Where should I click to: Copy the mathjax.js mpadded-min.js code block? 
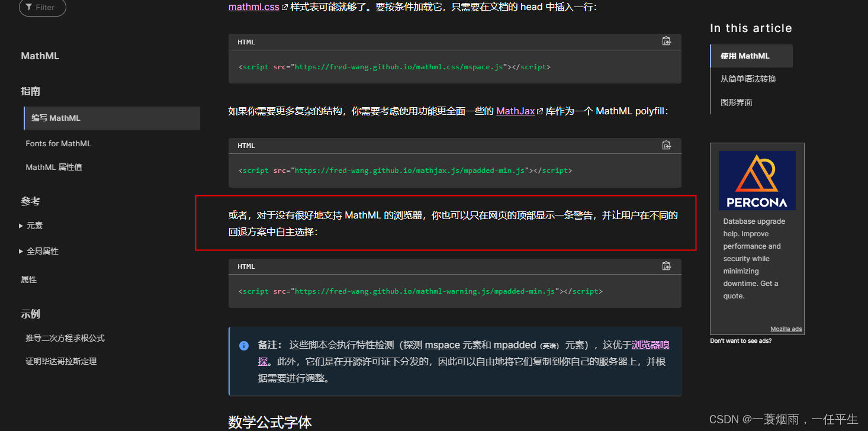coord(666,145)
